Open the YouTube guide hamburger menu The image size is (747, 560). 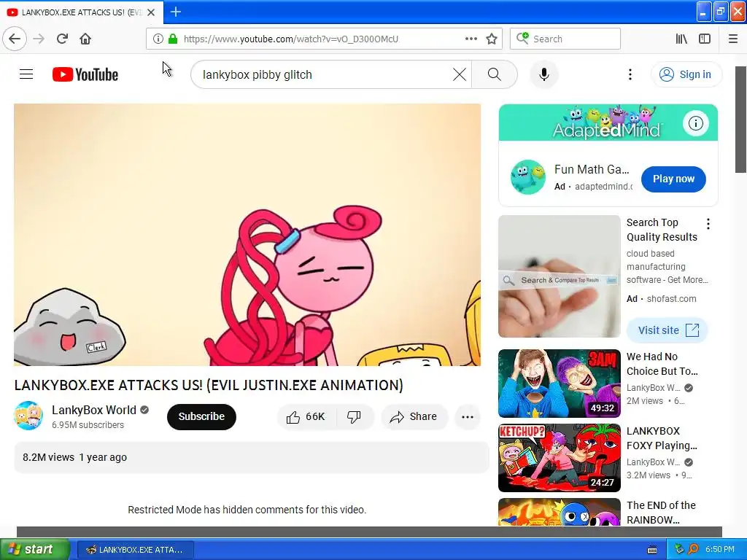click(26, 74)
